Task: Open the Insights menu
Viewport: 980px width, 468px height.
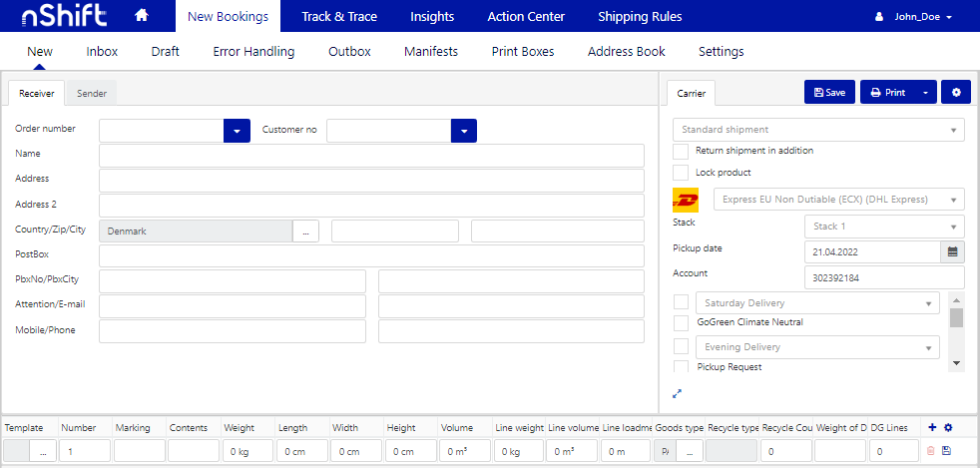Action: click(x=432, y=17)
